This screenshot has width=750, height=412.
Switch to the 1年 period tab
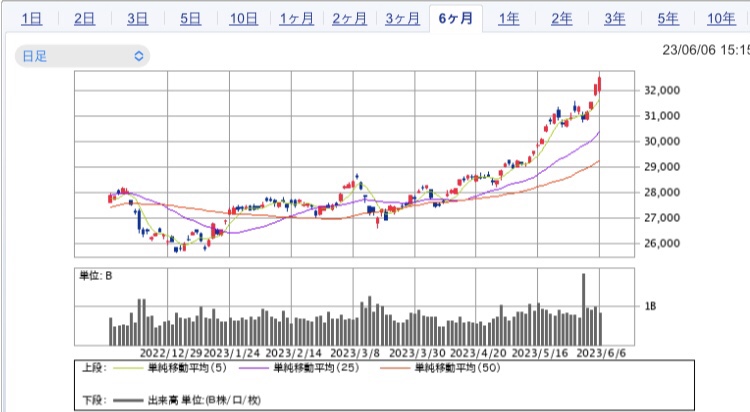pos(508,19)
